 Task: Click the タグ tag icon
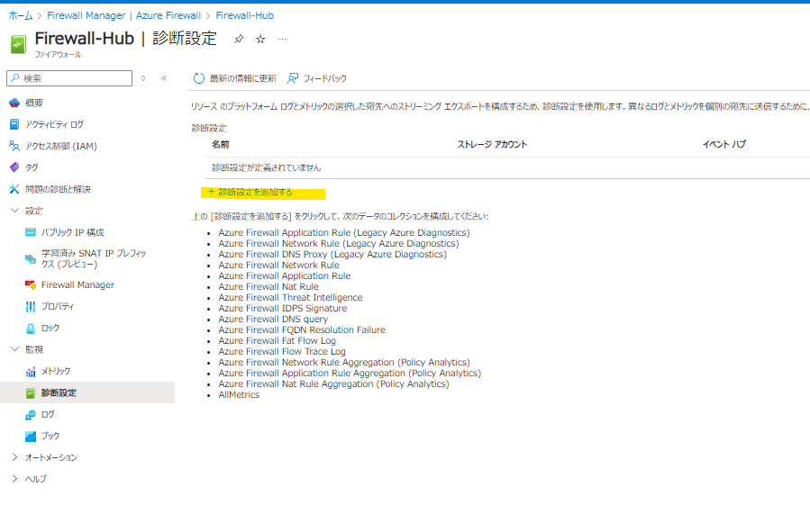(14, 167)
